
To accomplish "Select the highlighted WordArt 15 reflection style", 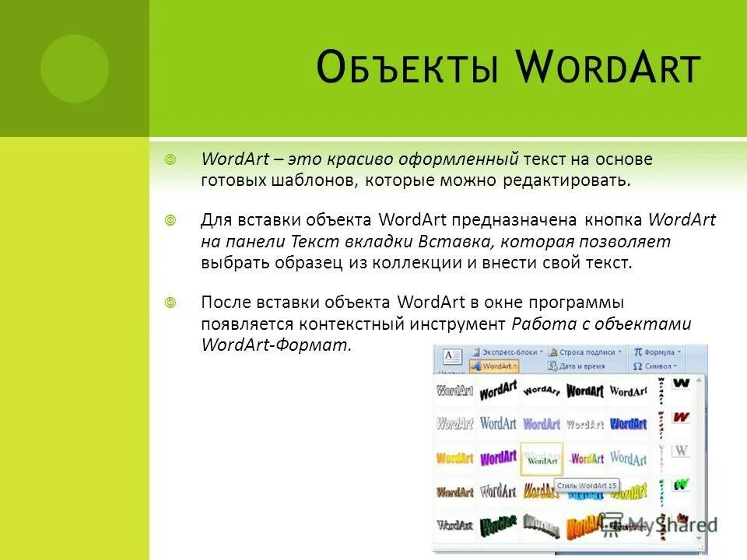I will point(542,459).
